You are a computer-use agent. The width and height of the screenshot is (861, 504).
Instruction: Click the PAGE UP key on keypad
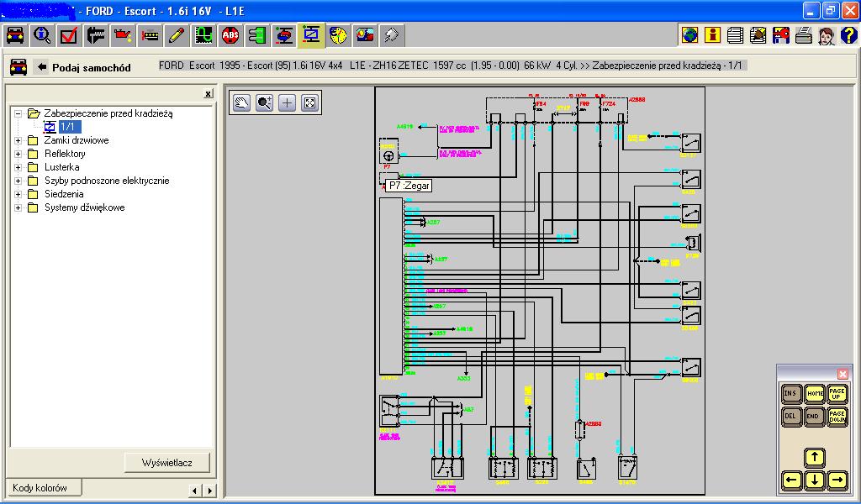(x=837, y=393)
